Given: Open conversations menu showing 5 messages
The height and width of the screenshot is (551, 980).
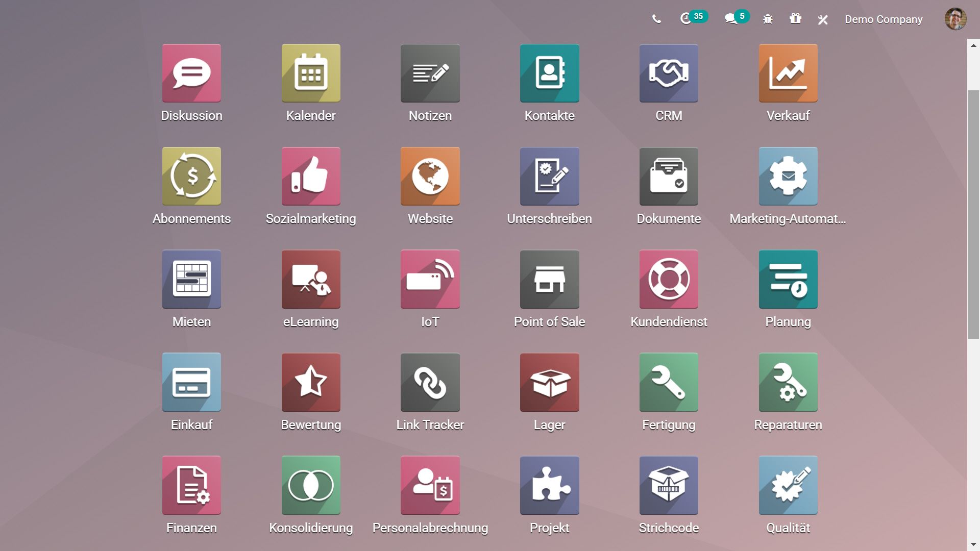Looking at the screenshot, I should [x=731, y=19].
